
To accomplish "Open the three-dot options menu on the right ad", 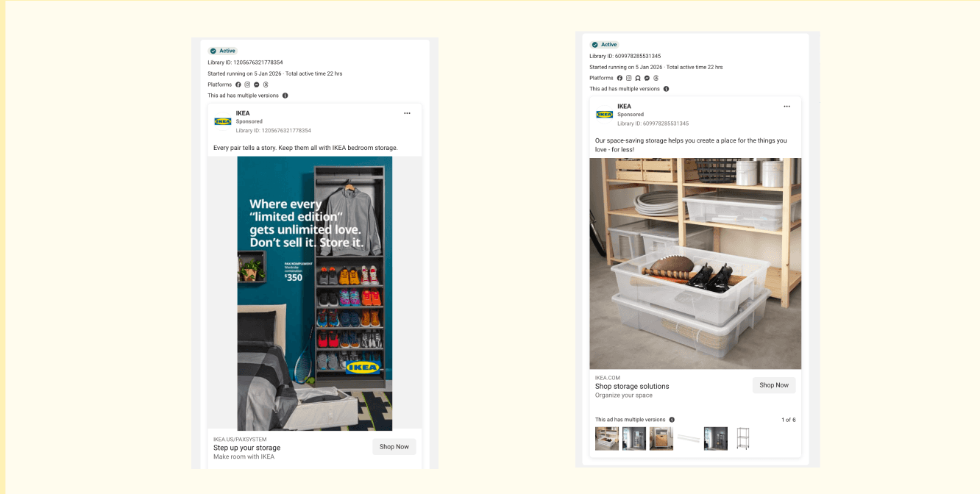I will tap(787, 106).
